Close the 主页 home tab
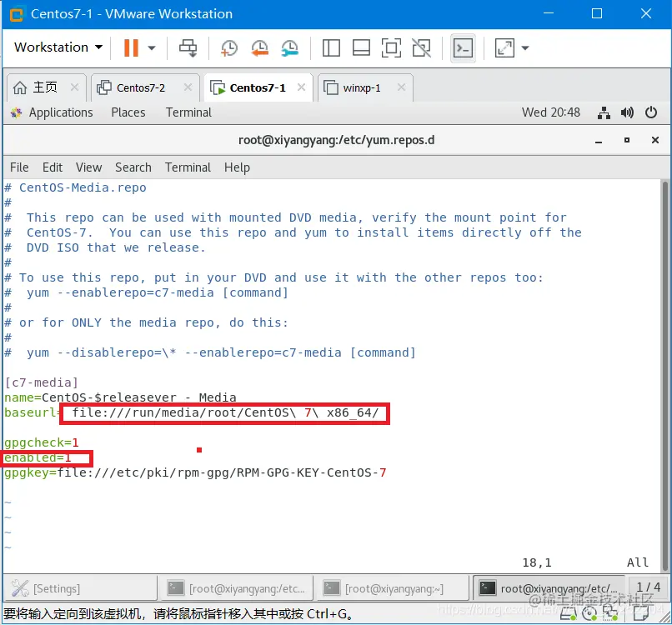Image resolution: width=672 pixels, height=625 pixels. pos(74,87)
